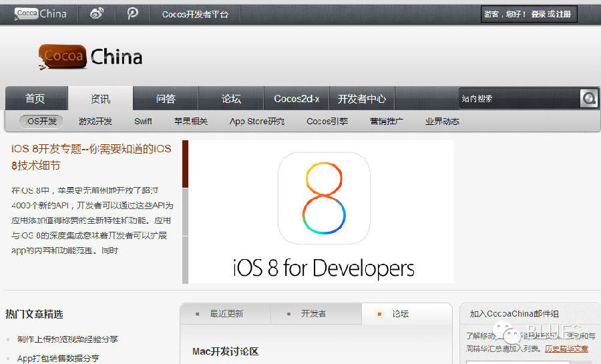The width and height of the screenshot is (601, 364).
Task: Click iOS 8 article summary paragraph
Action: click(x=92, y=220)
